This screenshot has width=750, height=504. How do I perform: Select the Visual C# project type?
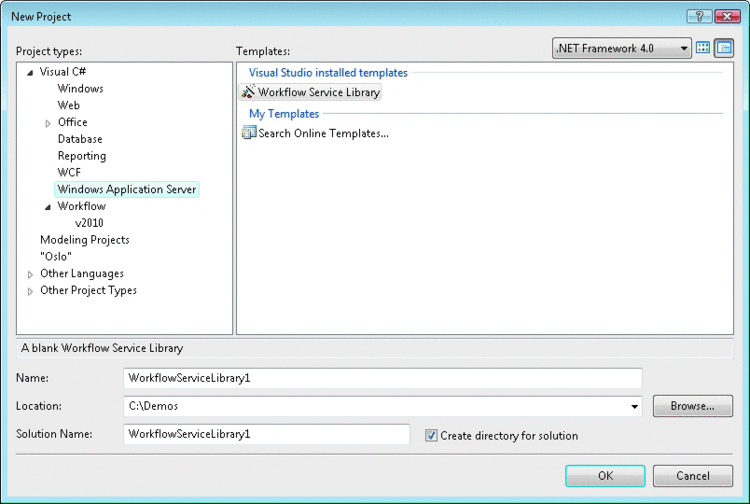pos(63,72)
